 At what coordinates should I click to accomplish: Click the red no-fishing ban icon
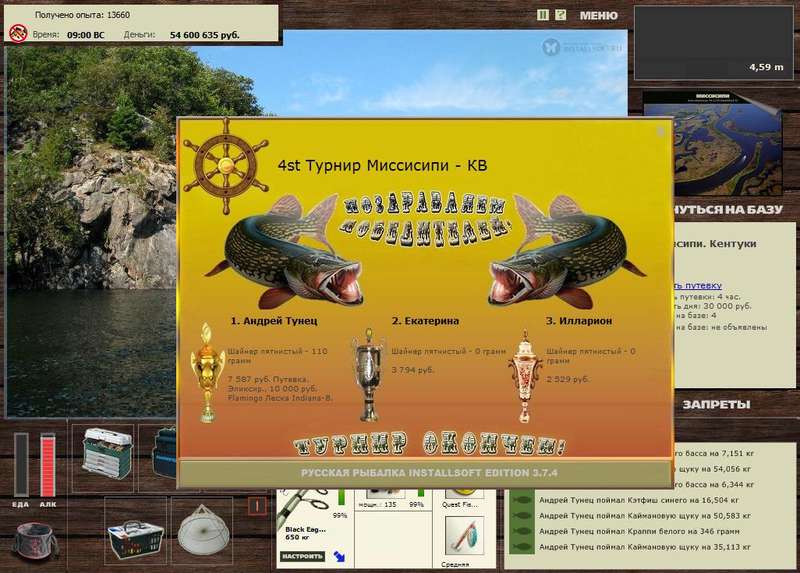[18, 34]
